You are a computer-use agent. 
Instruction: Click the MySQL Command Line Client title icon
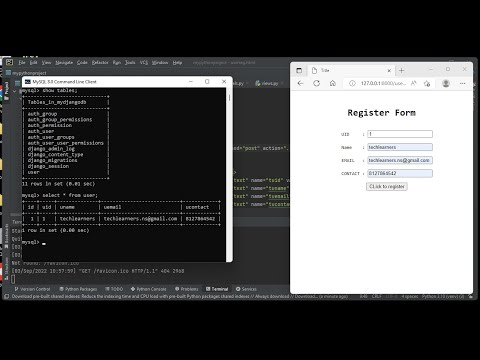pos(28,82)
